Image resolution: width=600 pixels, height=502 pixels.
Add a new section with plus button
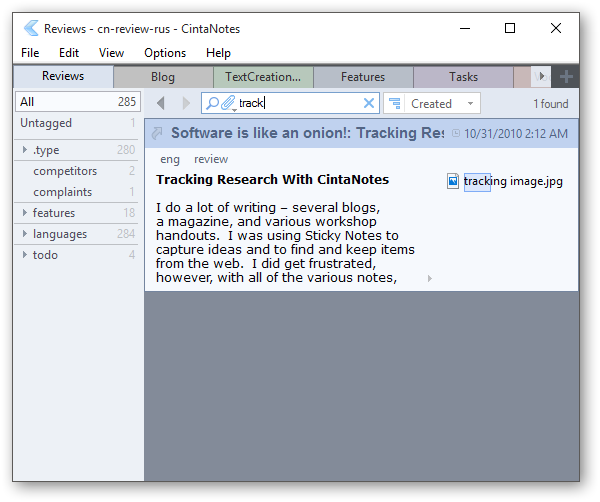point(566,77)
